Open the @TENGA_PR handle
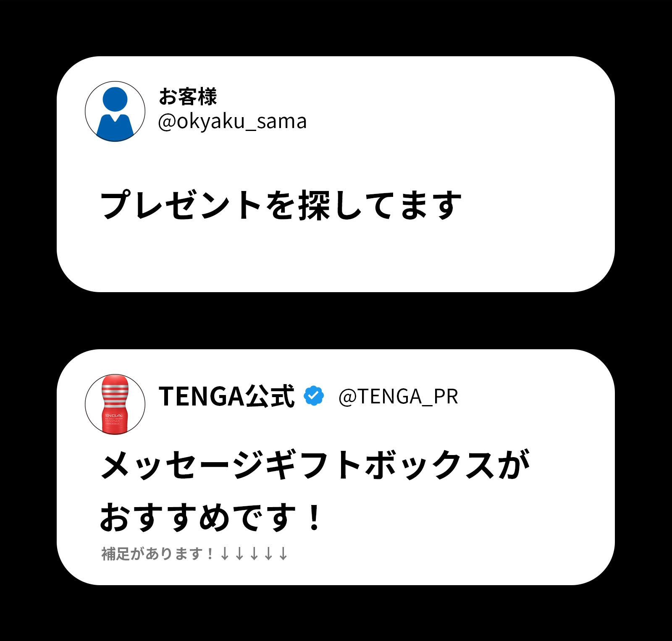The width and height of the screenshot is (672, 641). [x=398, y=396]
